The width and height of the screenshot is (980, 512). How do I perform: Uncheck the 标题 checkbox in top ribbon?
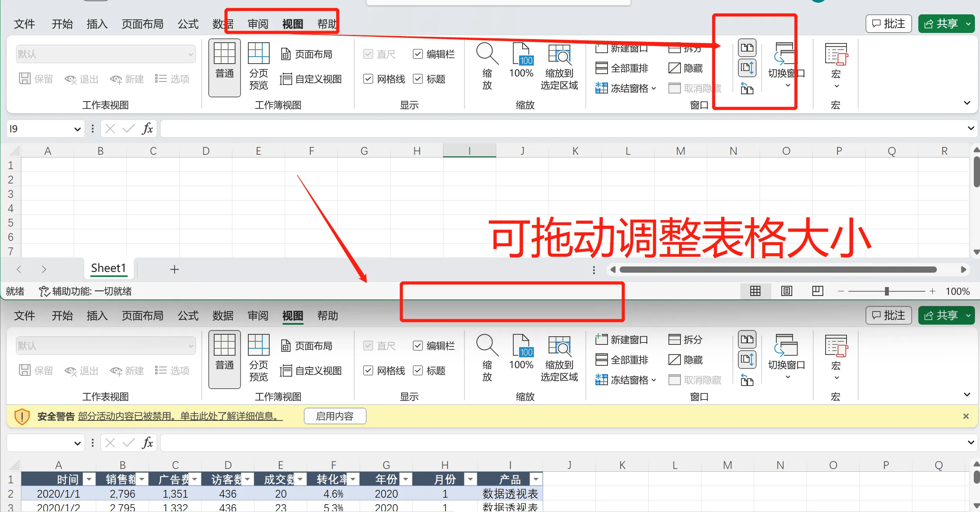[x=418, y=79]
